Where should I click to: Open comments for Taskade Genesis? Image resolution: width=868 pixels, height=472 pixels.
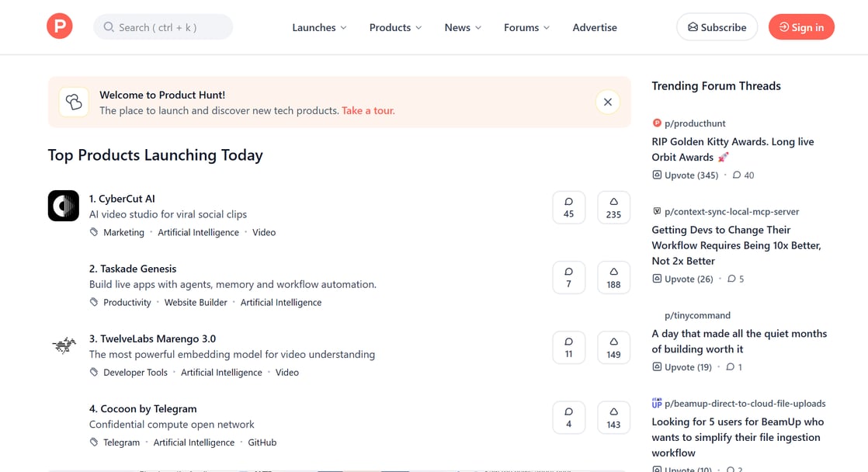(568, 277)
